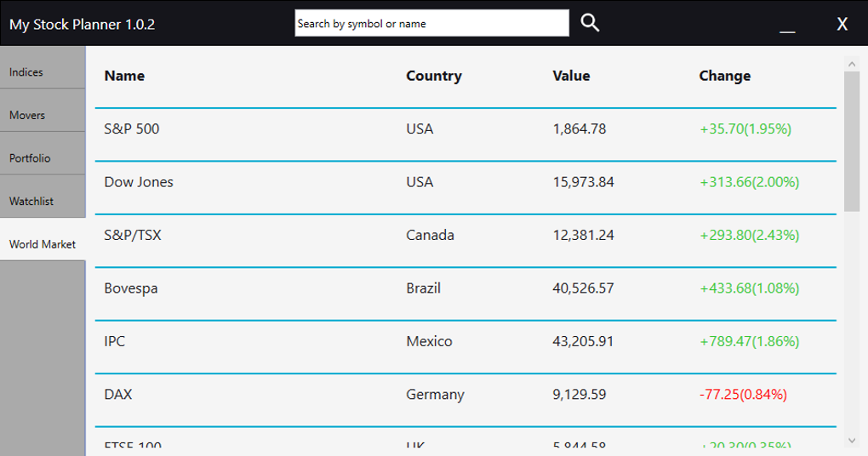
Task: Click the value 15,973.84
Action: [584, 182]
